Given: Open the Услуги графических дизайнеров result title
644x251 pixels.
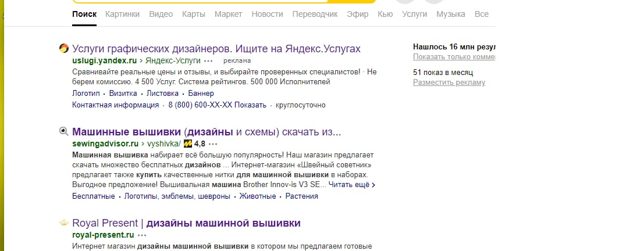Looking at the screenshot, I should click(216, 49).
